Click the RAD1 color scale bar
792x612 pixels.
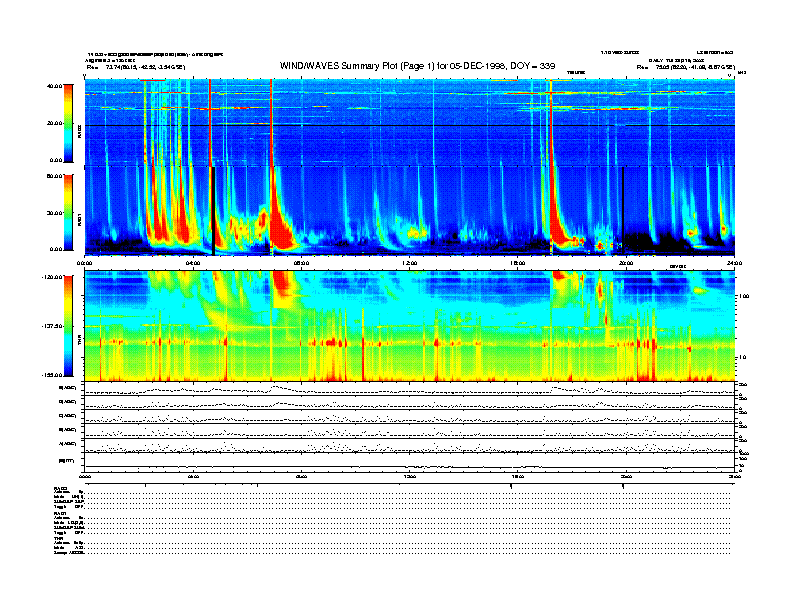tap(68, 212)
